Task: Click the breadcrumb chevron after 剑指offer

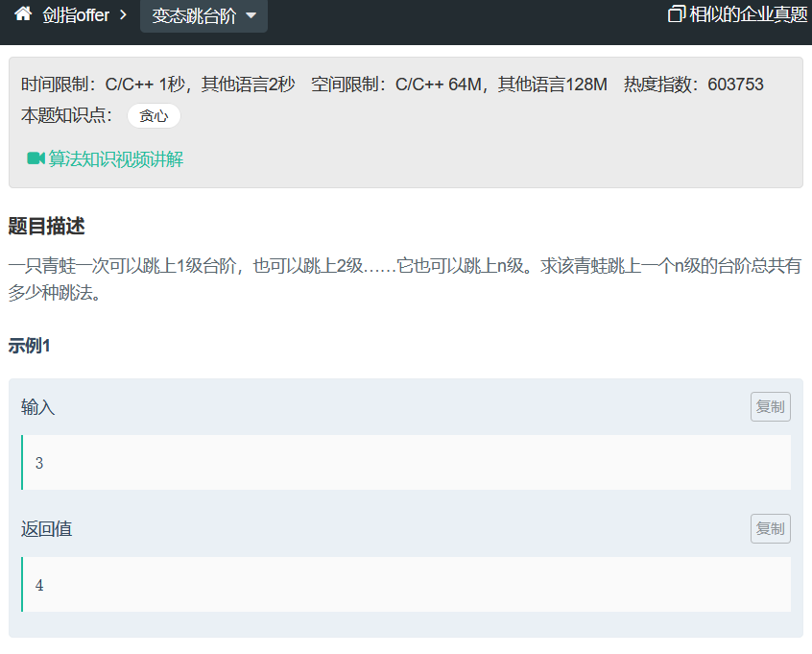Action: coord(123,15)
